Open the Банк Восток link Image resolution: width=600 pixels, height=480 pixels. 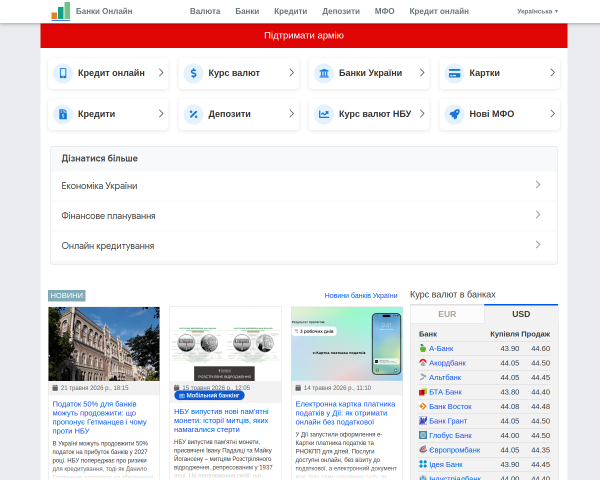point(450,407)
